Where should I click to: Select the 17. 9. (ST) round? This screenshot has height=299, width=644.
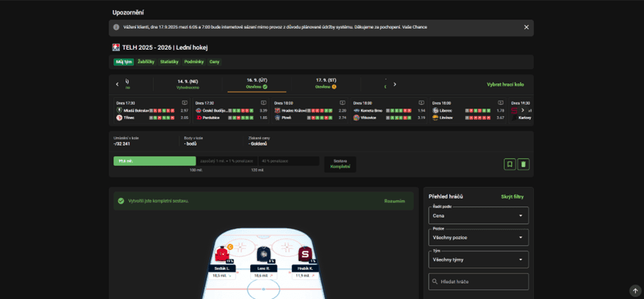pos(326,84)
